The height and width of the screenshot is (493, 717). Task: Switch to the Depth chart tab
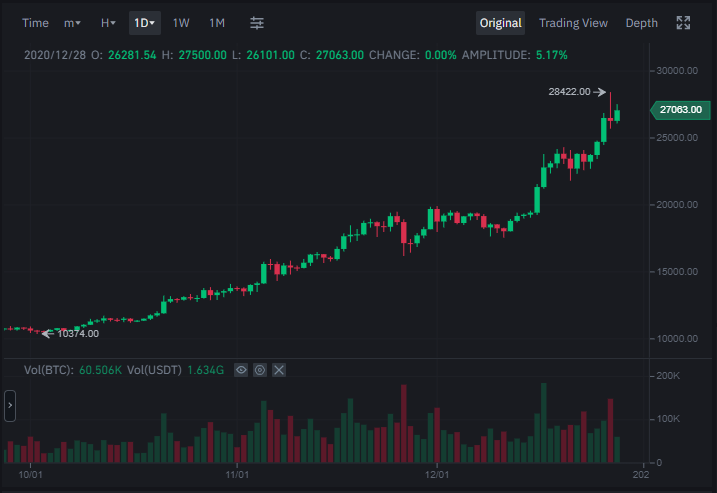[642, 23]
